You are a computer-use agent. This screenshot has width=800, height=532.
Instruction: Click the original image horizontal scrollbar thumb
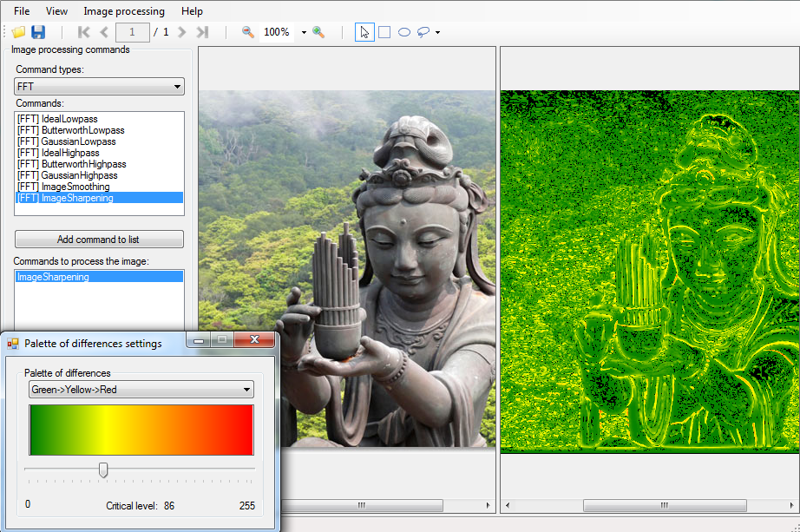[362, 505]
